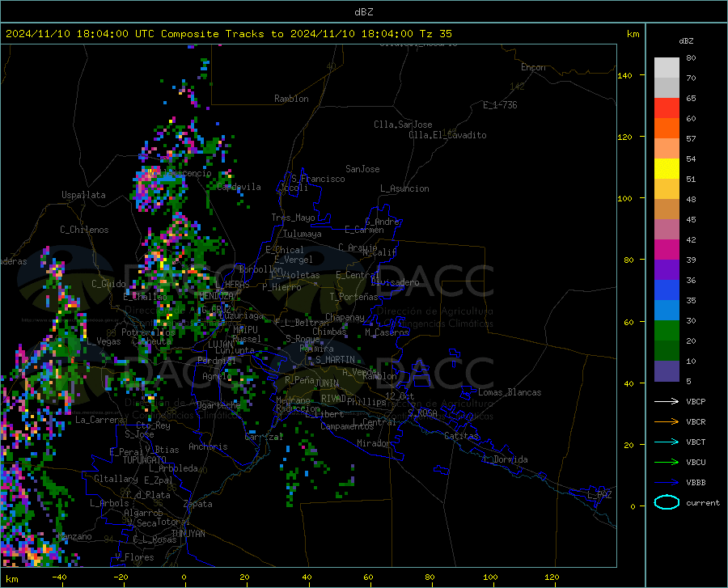Select the orange 57 dBZ color swatch
Image resolution: width=728 pixels, height=588 pixels.
(667, 129)
